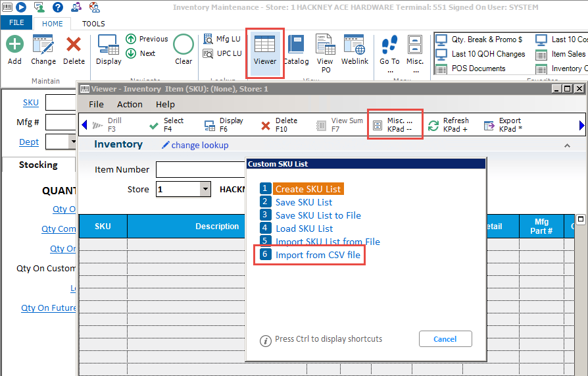Collapse the Inventory lookup section chevron
The height and width of the screenshot is (376, 588).
[x=567, y=146]
